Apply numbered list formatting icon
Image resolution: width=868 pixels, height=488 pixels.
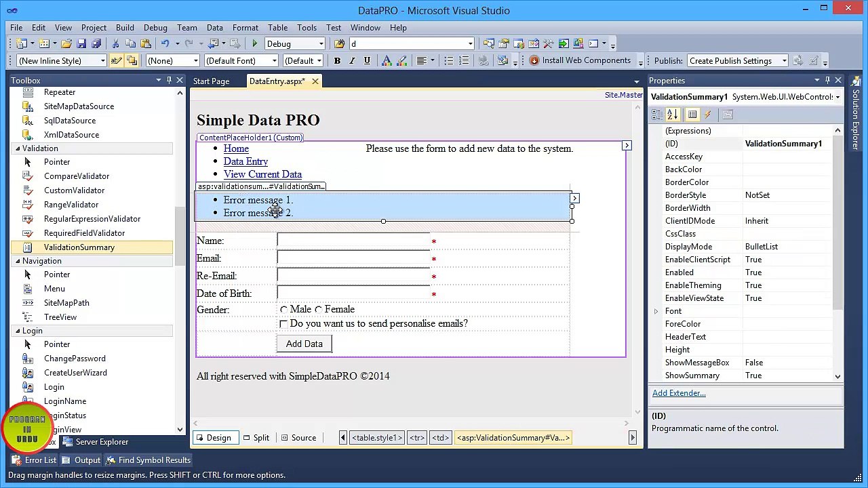pos(464,61)
